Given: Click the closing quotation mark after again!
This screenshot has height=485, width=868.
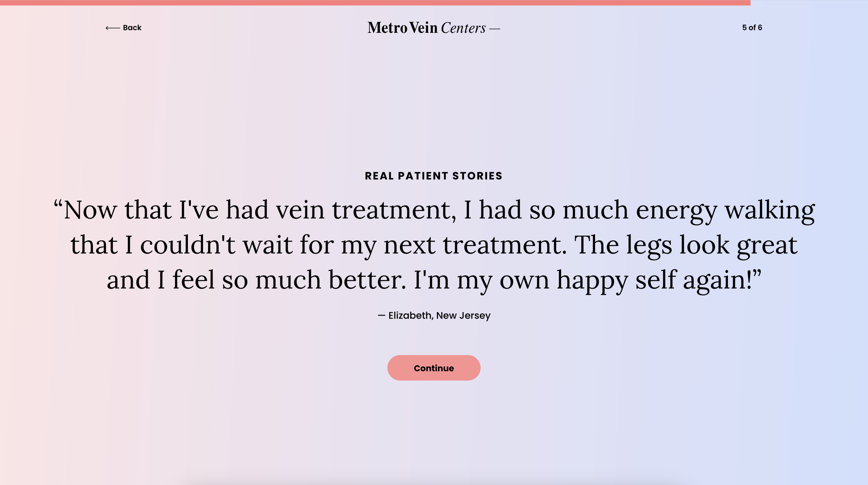Looking at the screenshot, I should 757,274.
